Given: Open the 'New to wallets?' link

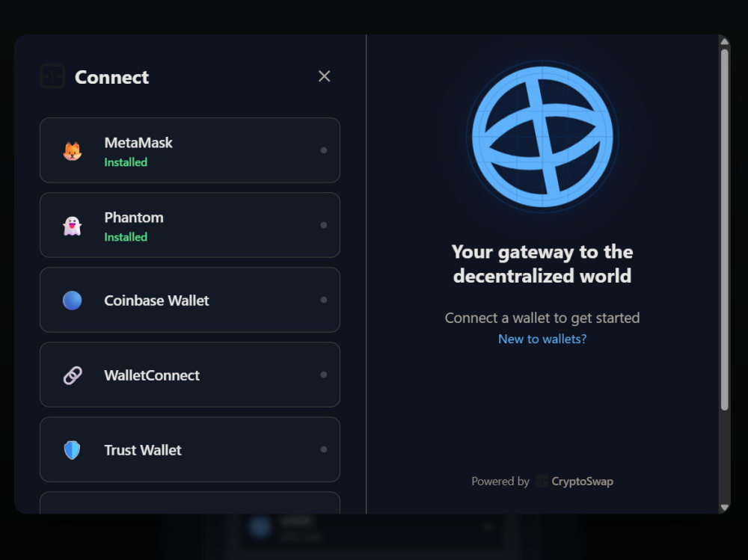Looking at the screenshot, I should (542, 339).
